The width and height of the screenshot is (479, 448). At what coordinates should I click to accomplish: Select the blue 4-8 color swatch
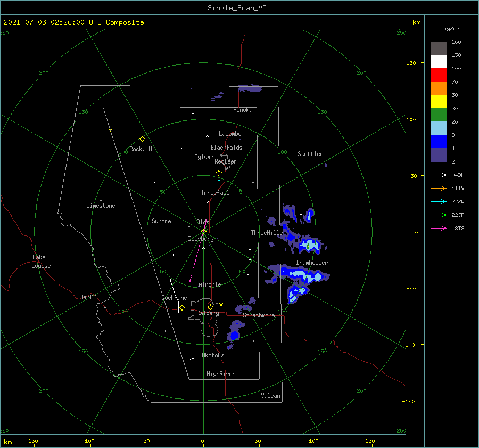click(x=439, y=142)
